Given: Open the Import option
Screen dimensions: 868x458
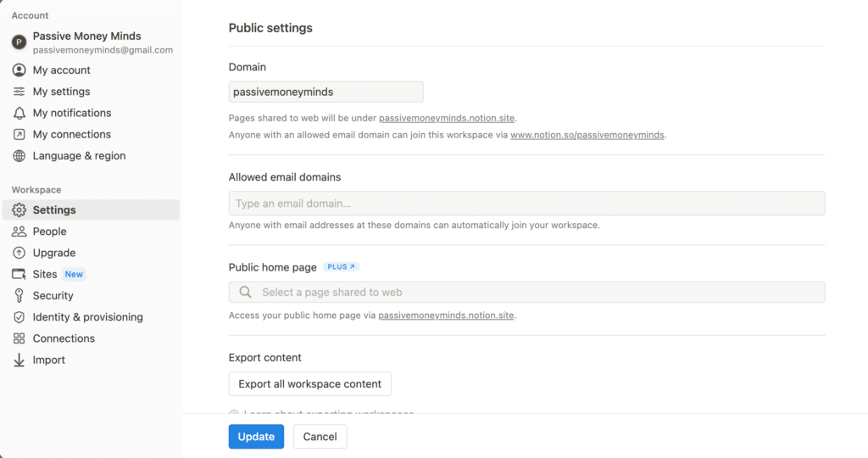Looking at the screenshot, I should 92,360.
